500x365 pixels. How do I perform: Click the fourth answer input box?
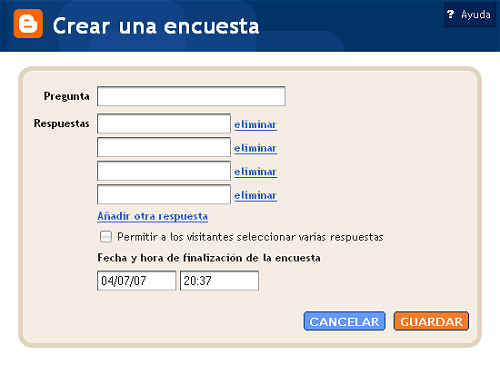coord(164,194)
